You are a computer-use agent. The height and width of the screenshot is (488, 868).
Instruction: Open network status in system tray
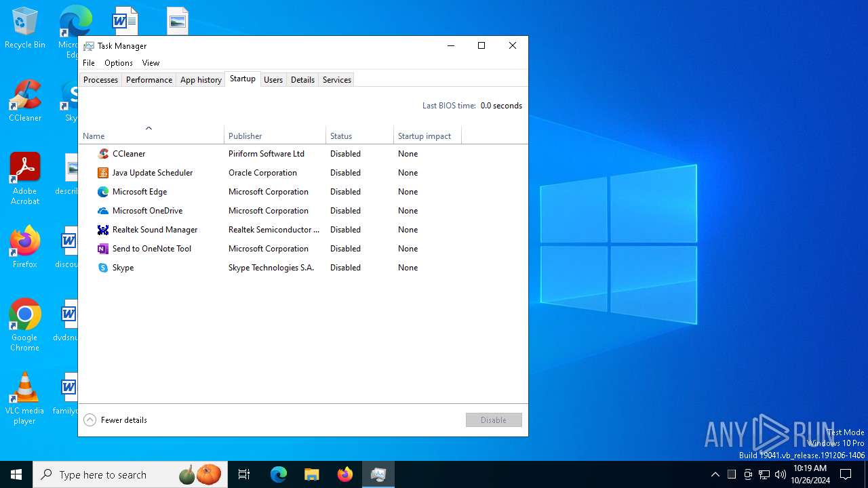point(764,474)
